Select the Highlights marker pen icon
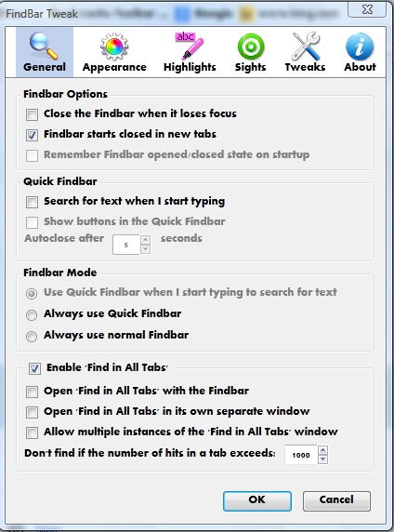Image resolution: width=394 pixels, height=532 pixels. click(190, 46)
